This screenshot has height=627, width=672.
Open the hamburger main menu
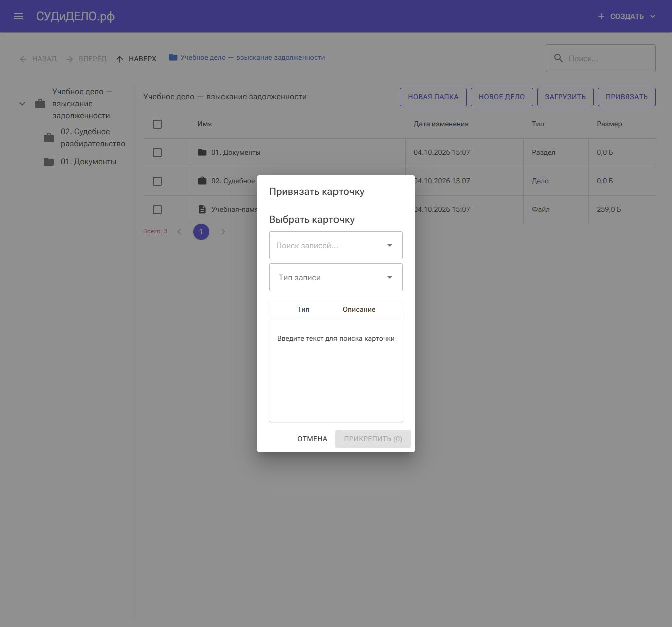18,16
